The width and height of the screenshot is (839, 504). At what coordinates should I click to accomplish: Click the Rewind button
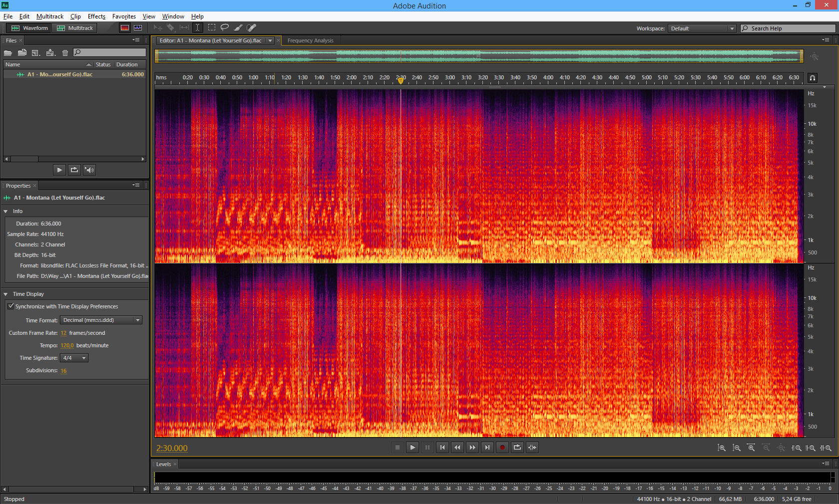[x=457, y=448]
